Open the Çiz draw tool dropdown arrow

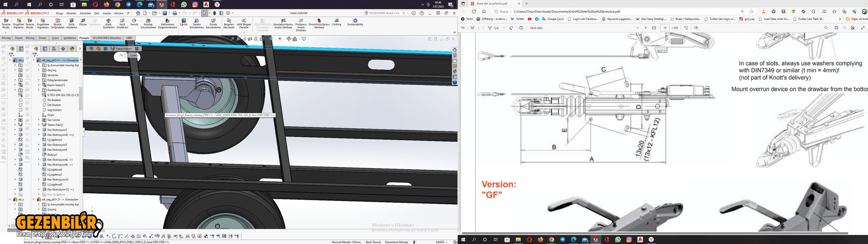(x=503, y=28)
